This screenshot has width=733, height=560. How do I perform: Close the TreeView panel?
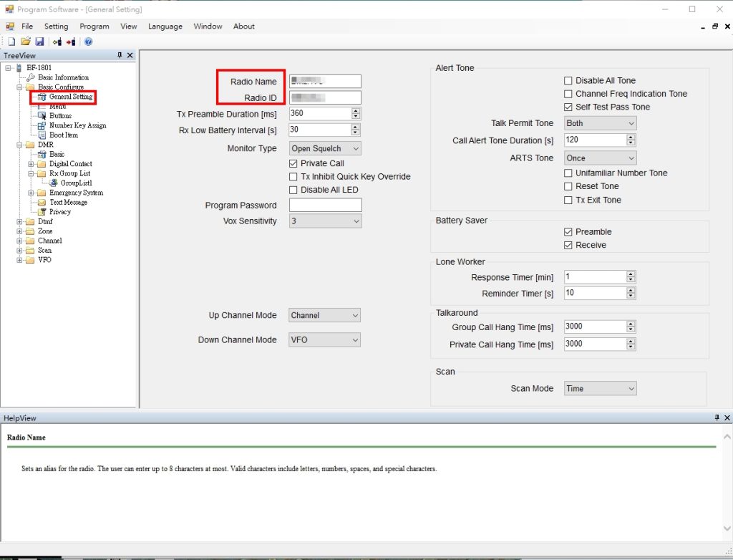pyautogui.click(x=130, y=55)
